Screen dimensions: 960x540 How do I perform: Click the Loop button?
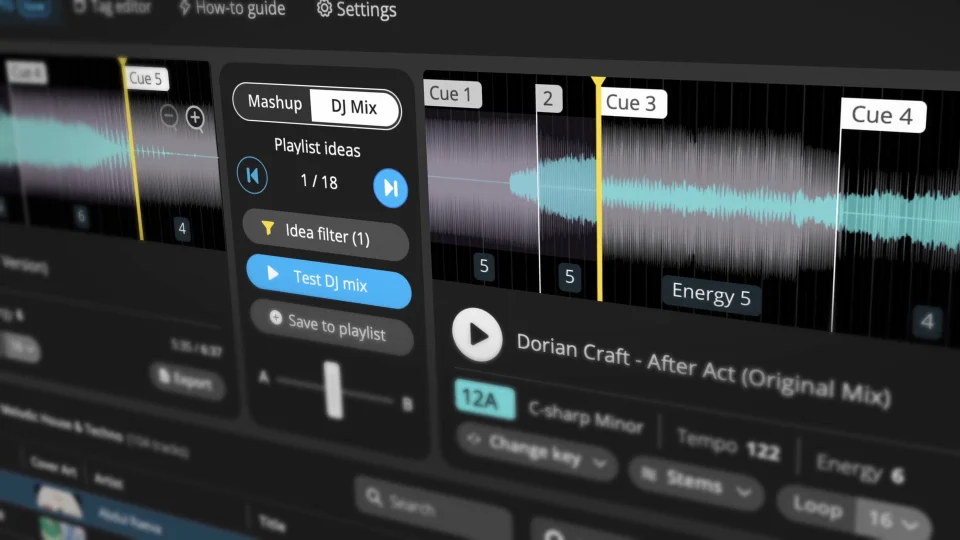[x=817, y=508]
